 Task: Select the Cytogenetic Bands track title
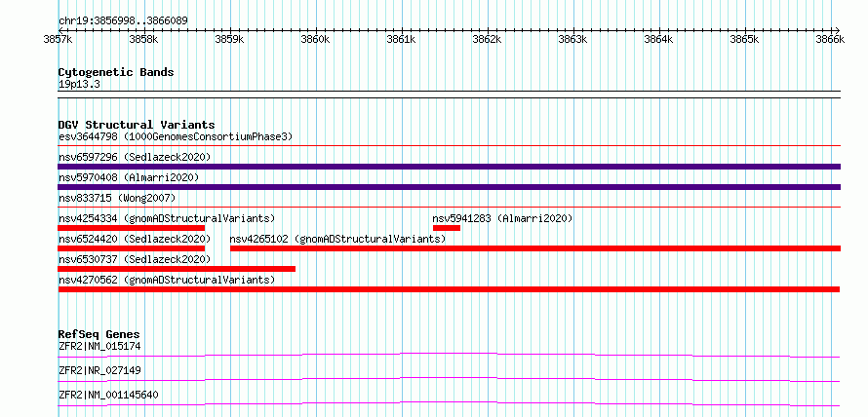[116, 72]
